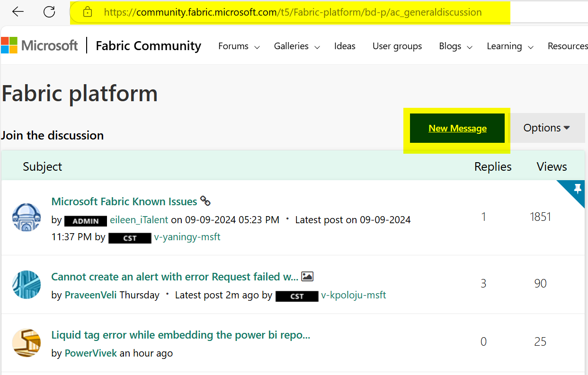Screen dimensions: 588x375
Task: Click the address bar URL field
Action: point(293,12)
